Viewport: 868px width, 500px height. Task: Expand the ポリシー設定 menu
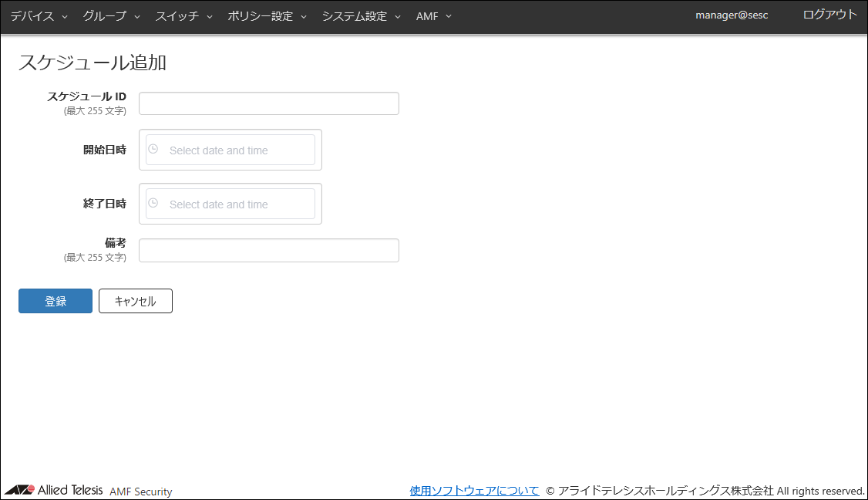[267, 16]
